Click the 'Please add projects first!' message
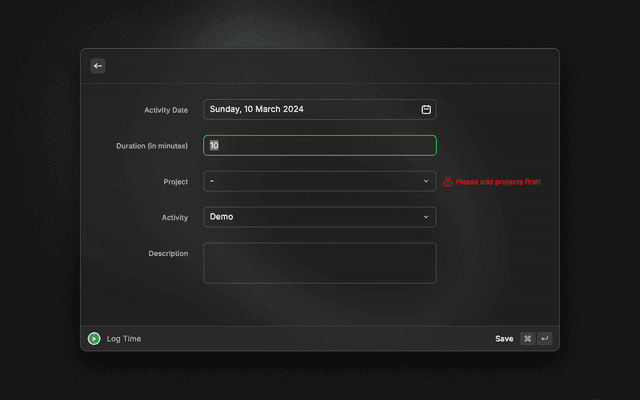This screenshot has height=400, width=640. (498, 182)
